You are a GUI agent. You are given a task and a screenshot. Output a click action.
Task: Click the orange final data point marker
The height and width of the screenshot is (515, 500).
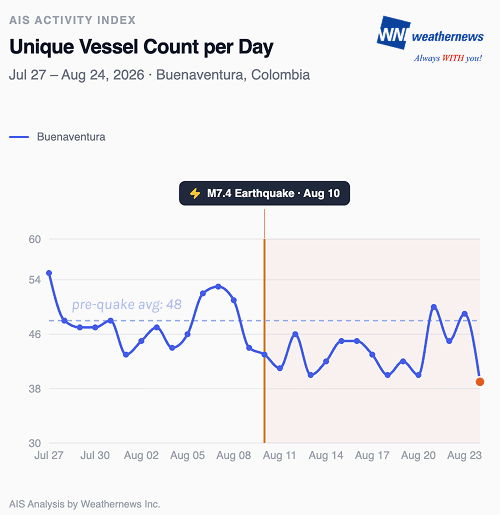(x=480, y=382)
